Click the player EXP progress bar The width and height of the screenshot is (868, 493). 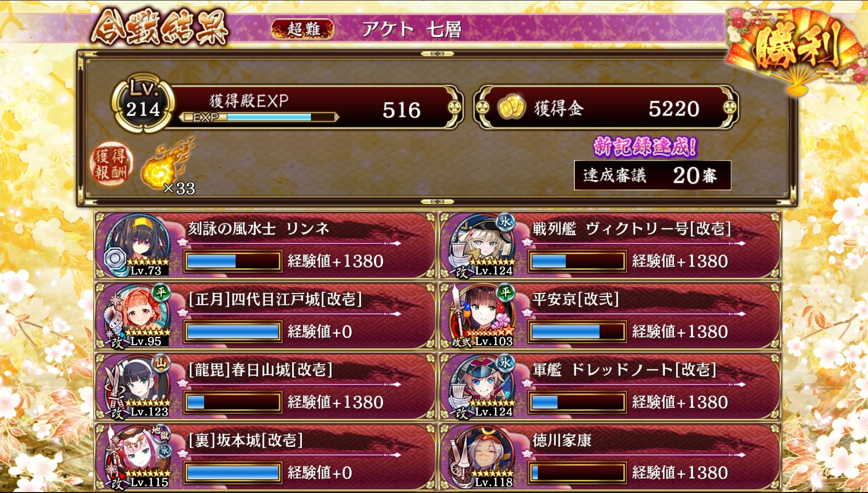coord(259,117)
